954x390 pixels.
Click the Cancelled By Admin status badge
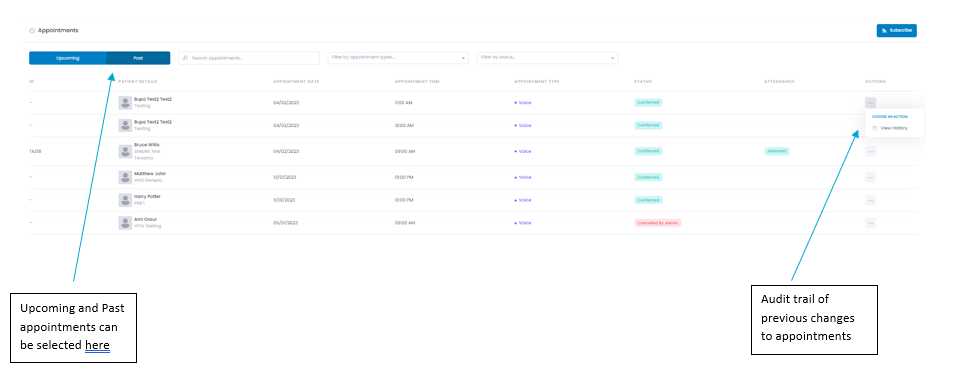pyautogui.click(x=657, y=223)
